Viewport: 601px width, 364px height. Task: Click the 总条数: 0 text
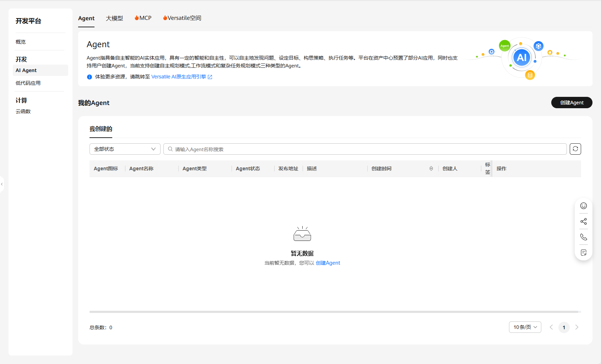pyautogui.click(x=101, y=327)
